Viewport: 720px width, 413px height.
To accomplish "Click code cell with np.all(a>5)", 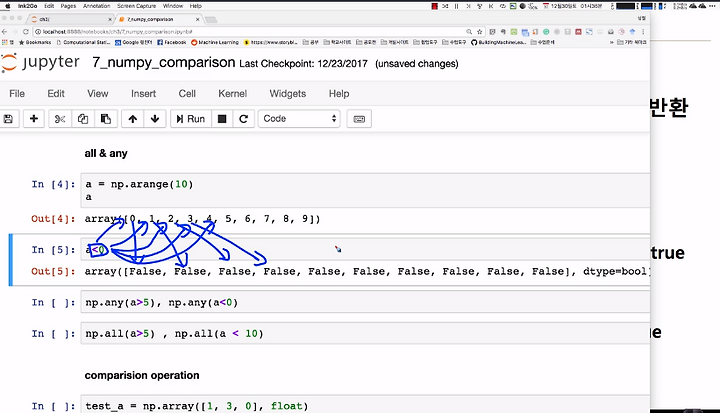I will click(x=365, y=334).
